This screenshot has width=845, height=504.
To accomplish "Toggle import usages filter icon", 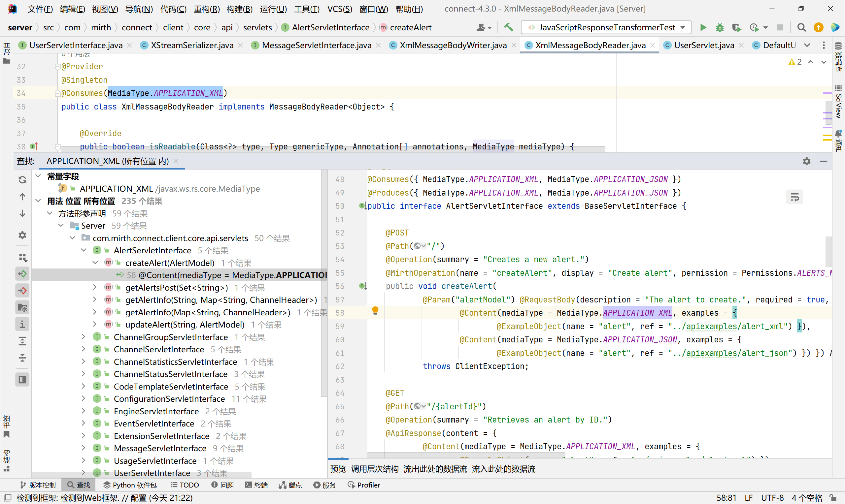I will coord(22,307).
